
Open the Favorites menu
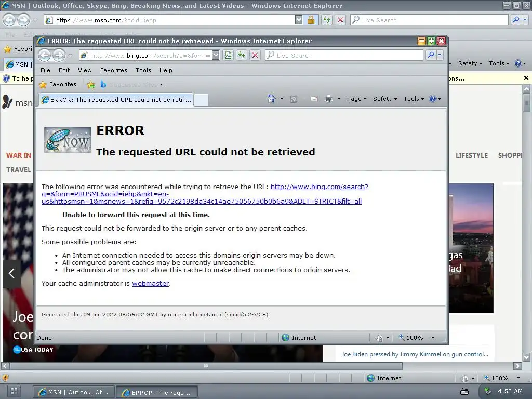[x=114, y=70]
